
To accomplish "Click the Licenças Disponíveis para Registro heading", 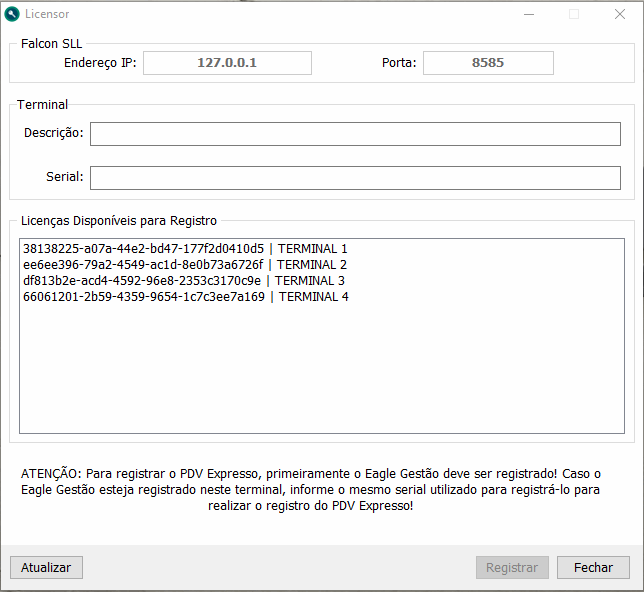I will pos(119,221).
